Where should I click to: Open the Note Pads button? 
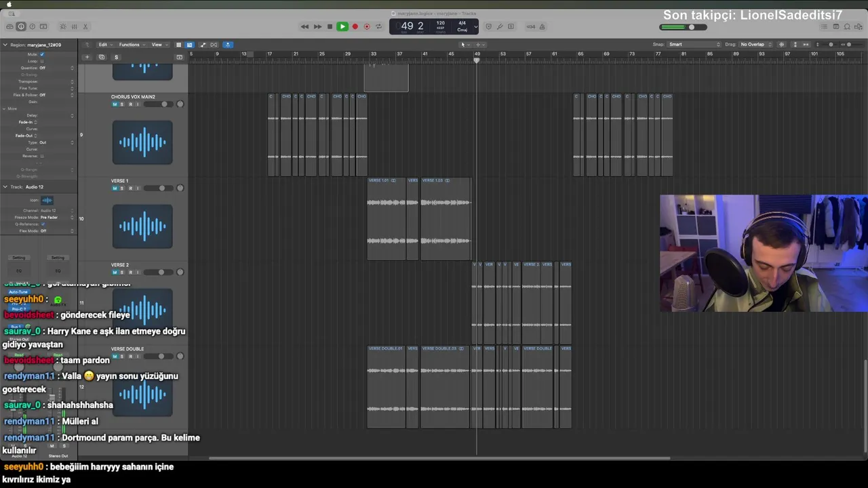pos(836,26)
